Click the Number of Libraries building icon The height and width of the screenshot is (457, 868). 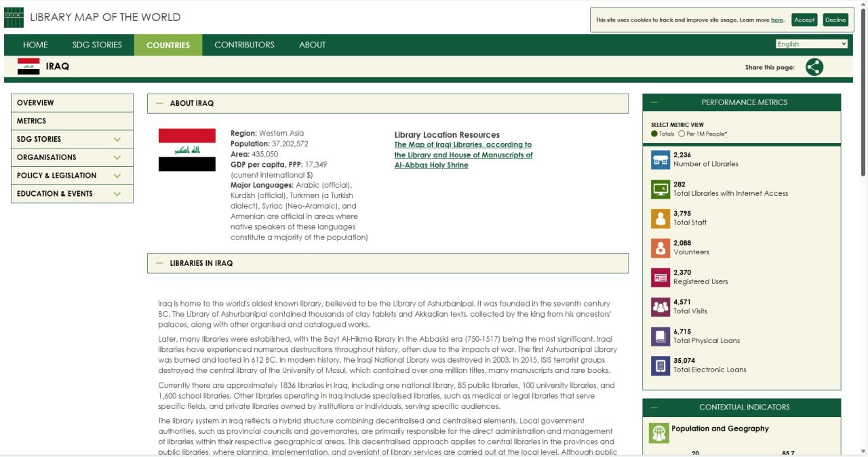tap(660, 160)
